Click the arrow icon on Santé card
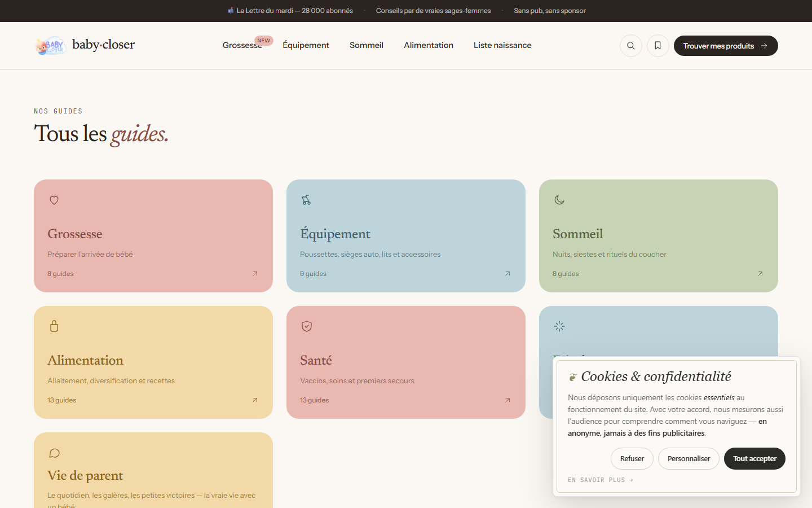812x508 pixels. pyautogui.click(x=507, y=400)
